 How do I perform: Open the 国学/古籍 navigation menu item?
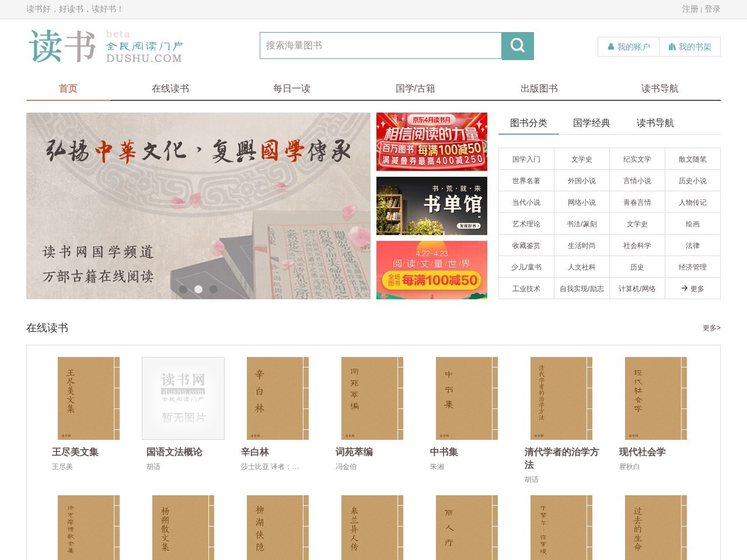click(416, 89)
